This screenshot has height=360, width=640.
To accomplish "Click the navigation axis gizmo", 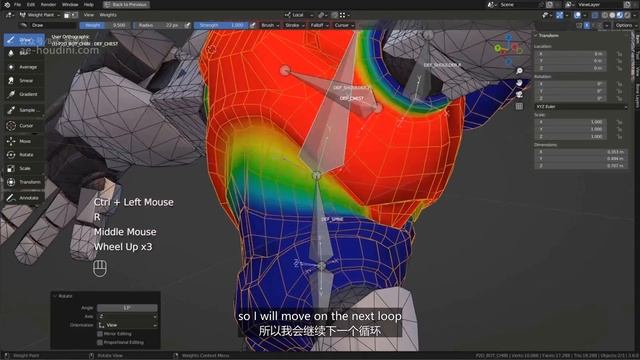I will (508, 49).
